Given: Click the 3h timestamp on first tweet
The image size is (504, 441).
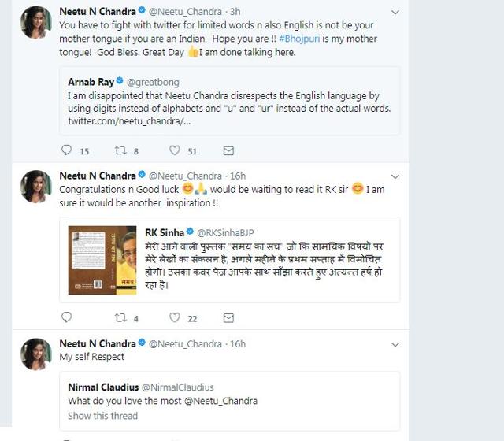Looking at the screenshot, I should [x=236, y=13].
